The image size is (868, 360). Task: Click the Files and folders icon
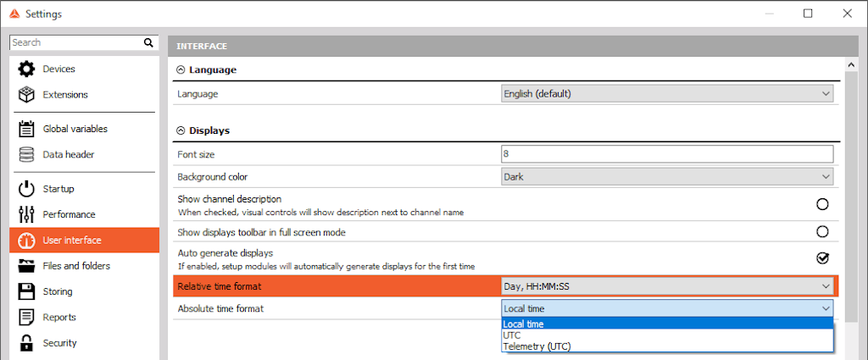[x=26, y=266]
